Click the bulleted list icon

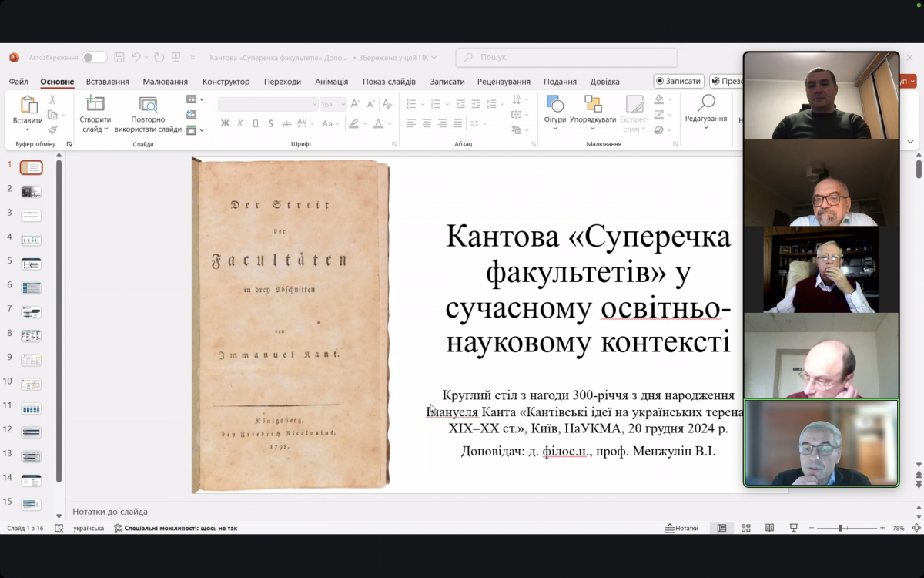(411, 102)
